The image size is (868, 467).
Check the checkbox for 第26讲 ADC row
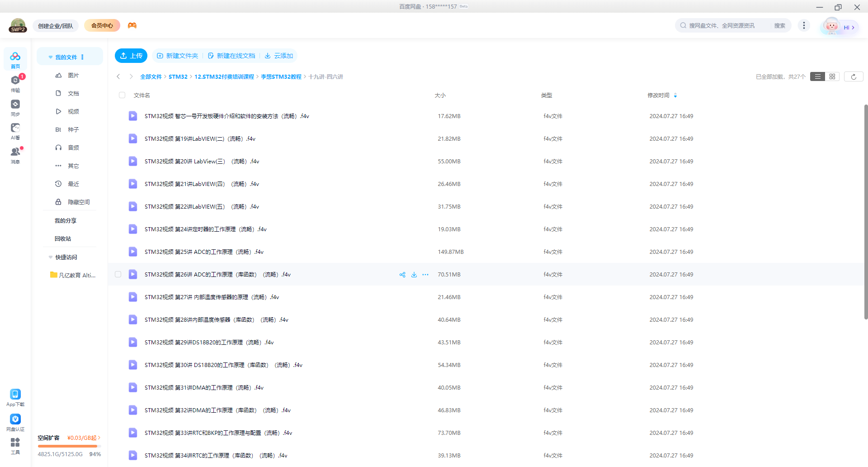click(118, 274)
